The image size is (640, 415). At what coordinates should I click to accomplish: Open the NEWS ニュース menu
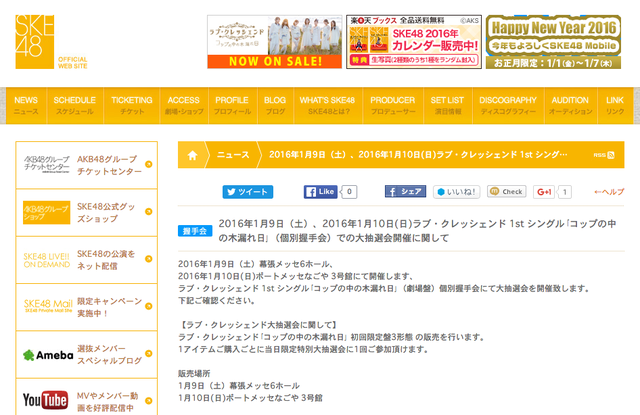coord(26,105)
